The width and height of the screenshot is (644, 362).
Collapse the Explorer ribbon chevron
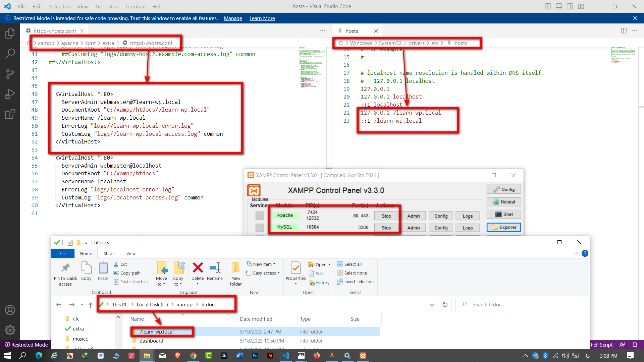click(x=576, y=253)
